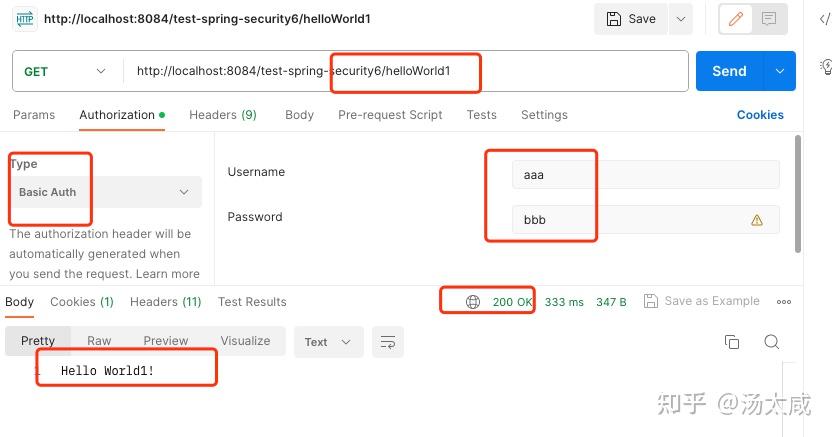Search the response with magnifier icon
Viewport: 832px width, 437px height.
(772, 342)
